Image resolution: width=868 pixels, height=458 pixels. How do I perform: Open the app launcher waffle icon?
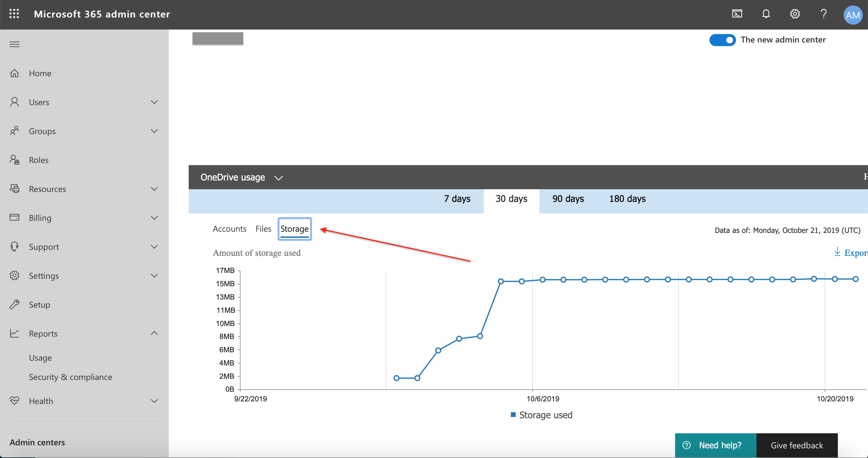[x=14, y=14]
